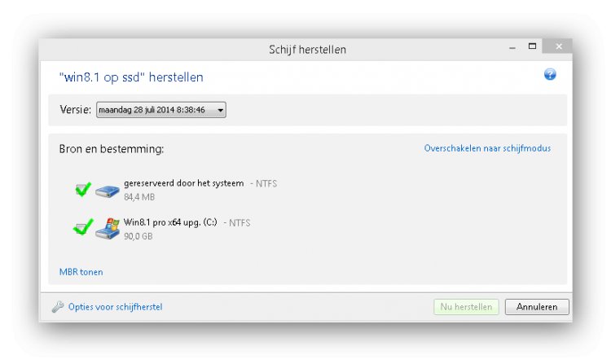Click the 'Nu herstellen' button
This screenshot has height=364, width=611.
466,307
